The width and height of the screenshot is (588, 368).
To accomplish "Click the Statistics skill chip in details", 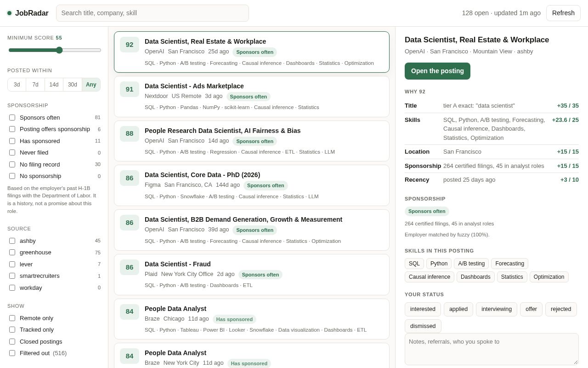I will pos(512,277).
